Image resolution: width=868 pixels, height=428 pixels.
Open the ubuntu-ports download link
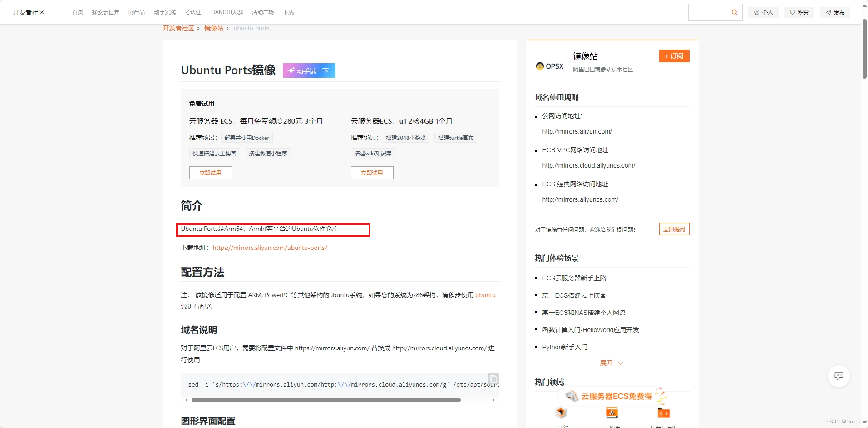click(x=270, y=248)
